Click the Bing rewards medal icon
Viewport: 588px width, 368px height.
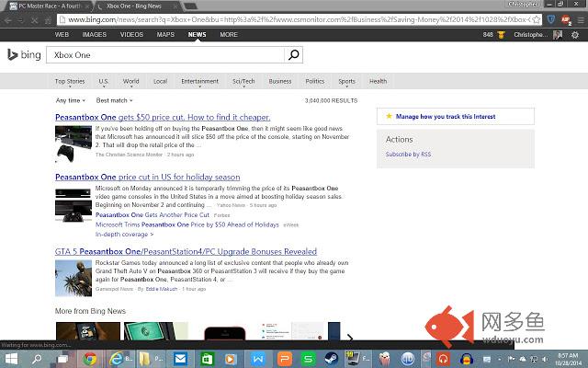coord(501,35)
